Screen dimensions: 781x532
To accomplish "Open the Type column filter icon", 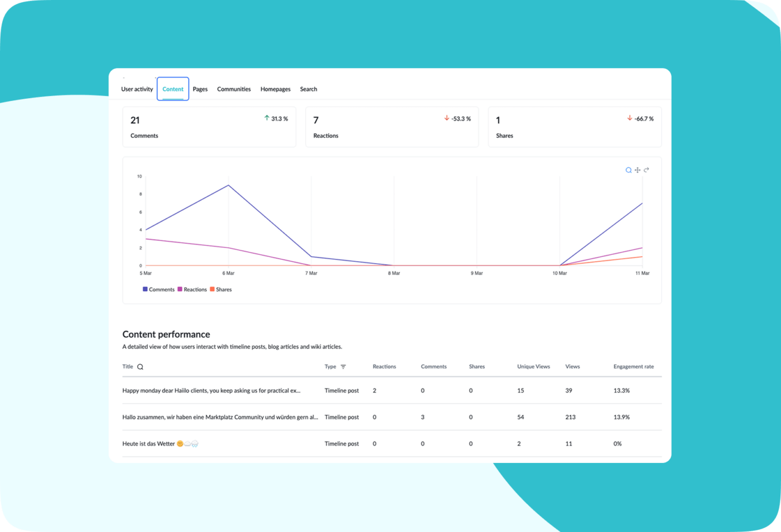I will click(x=343, y=367).
